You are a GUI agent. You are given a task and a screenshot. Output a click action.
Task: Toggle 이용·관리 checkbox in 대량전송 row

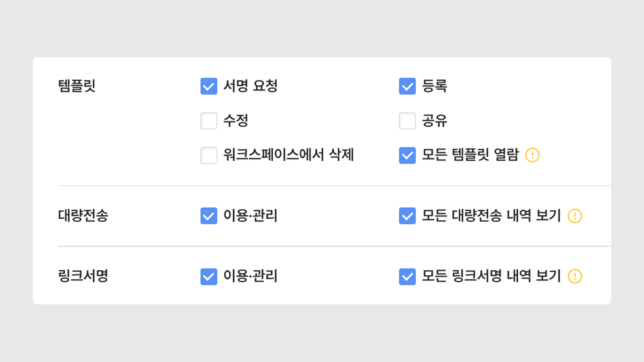[209, 216]
